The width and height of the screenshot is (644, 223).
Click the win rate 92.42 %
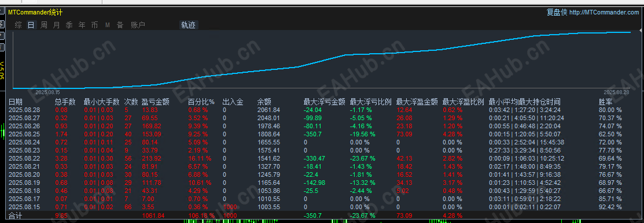(x=610, y=207)
